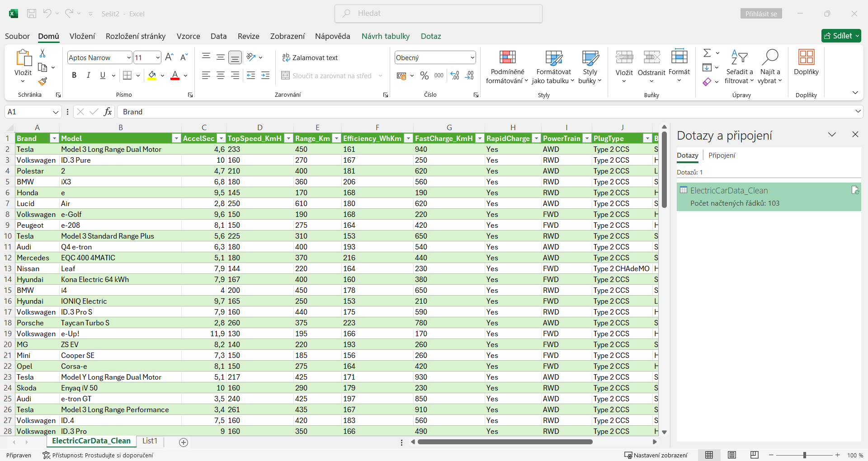This screenshot has height=461, width=868.
Task: Click Nastavení zobrazení in status bar
Action: click(x=656, y=455)
